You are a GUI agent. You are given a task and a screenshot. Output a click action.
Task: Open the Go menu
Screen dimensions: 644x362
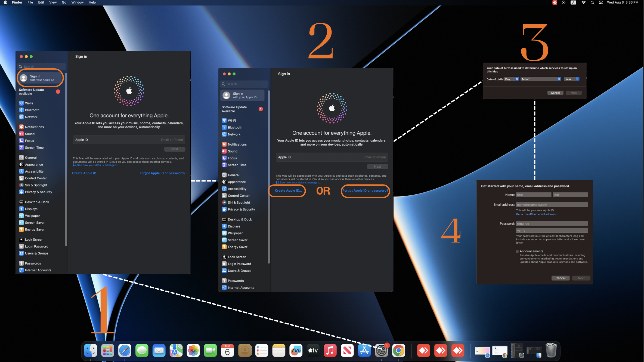(x=64, y=2)
